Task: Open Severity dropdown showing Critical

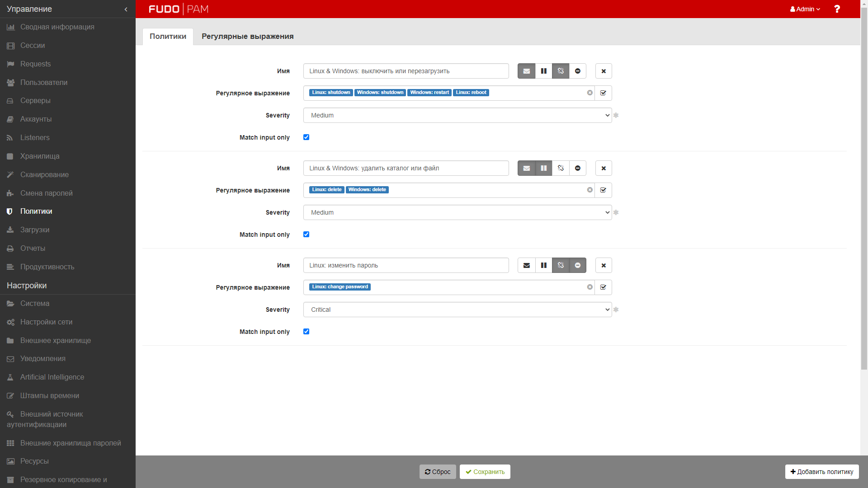Action: 457,310
